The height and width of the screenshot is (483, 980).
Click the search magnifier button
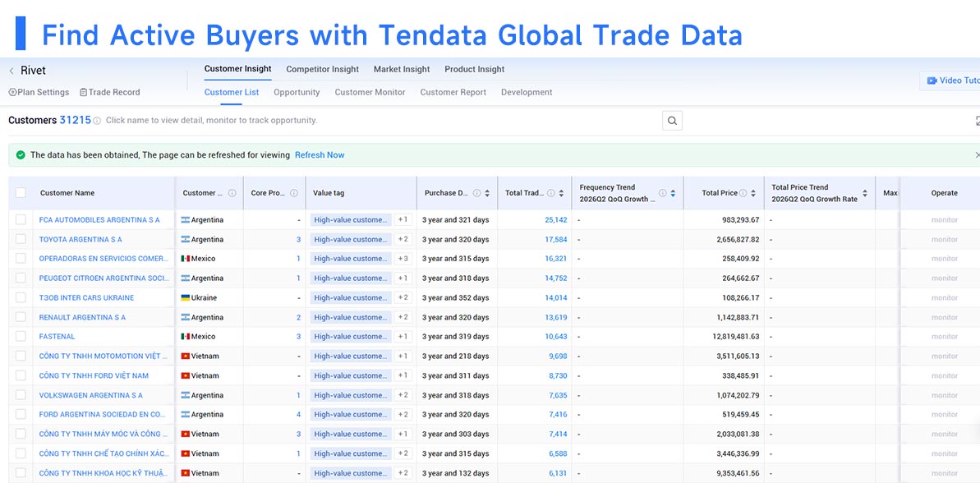[x=673, y=121]
